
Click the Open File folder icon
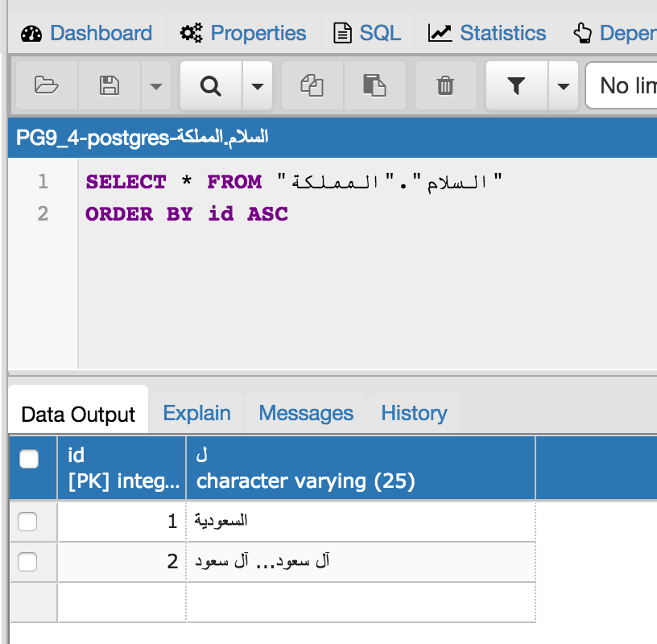pos(47,85)
